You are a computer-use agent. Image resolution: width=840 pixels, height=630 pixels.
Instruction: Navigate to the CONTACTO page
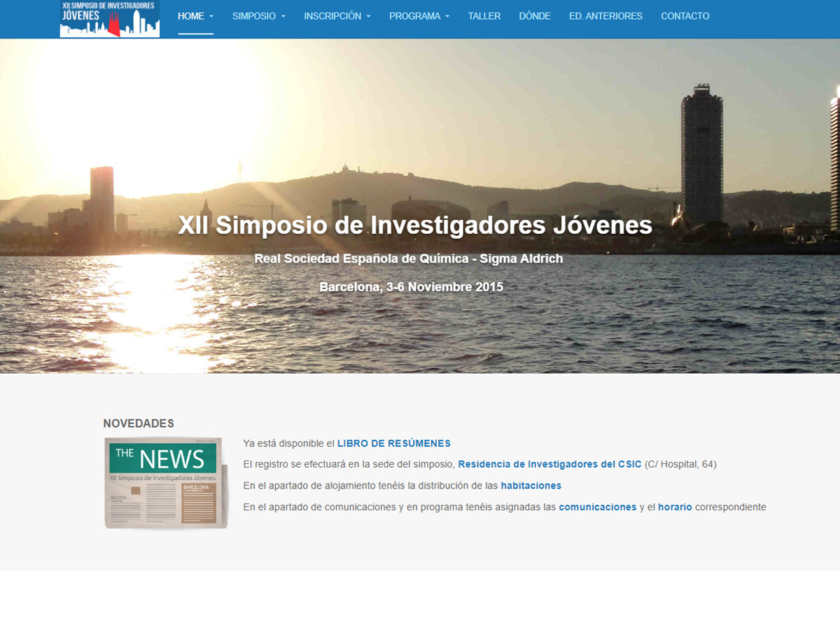point(685,16)
